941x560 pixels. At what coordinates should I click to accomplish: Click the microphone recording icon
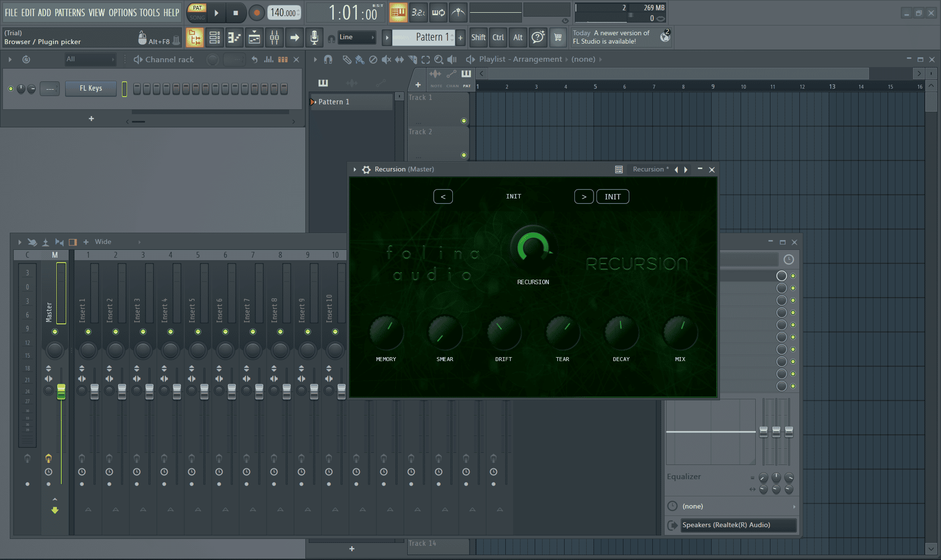click(x=314, y=38)
